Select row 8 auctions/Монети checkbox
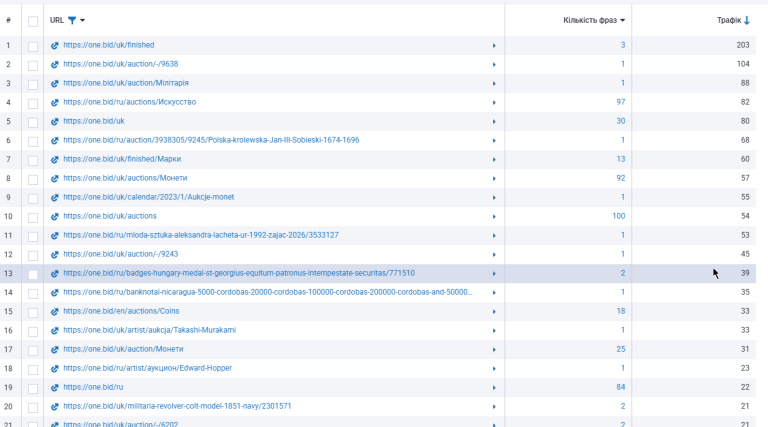The width and height of the screenshot is (768, 427). [33, 180]
